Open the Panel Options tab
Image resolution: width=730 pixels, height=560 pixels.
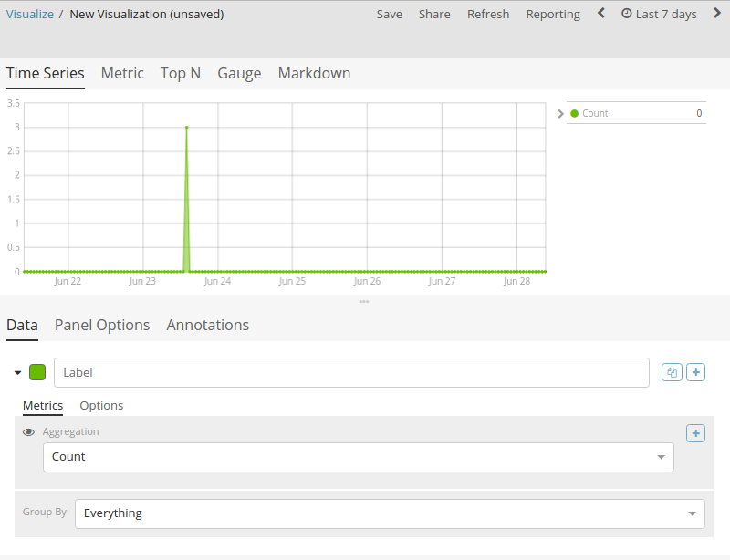point(102,325)
